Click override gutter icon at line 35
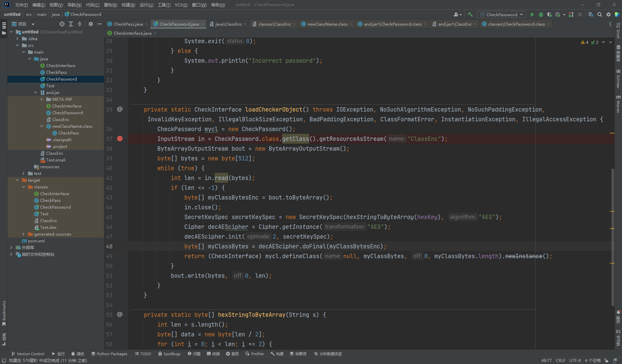 (x=120, y=109)
